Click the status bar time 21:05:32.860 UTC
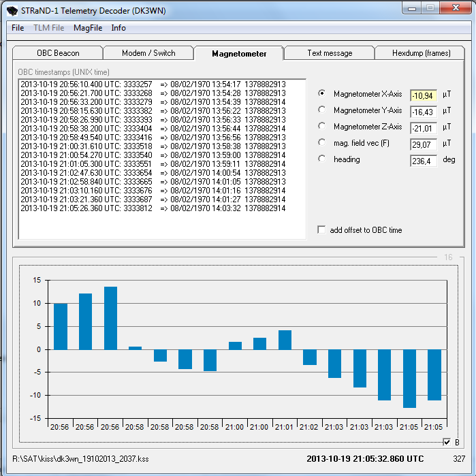Viewport: 476px width, 476px height. pyautogui.click(x=365, y=459)
